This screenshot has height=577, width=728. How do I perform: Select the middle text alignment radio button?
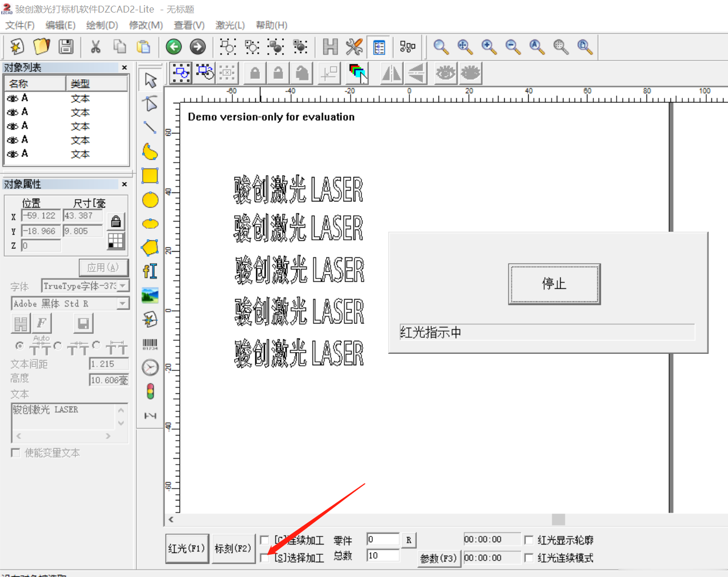(58, 345)
